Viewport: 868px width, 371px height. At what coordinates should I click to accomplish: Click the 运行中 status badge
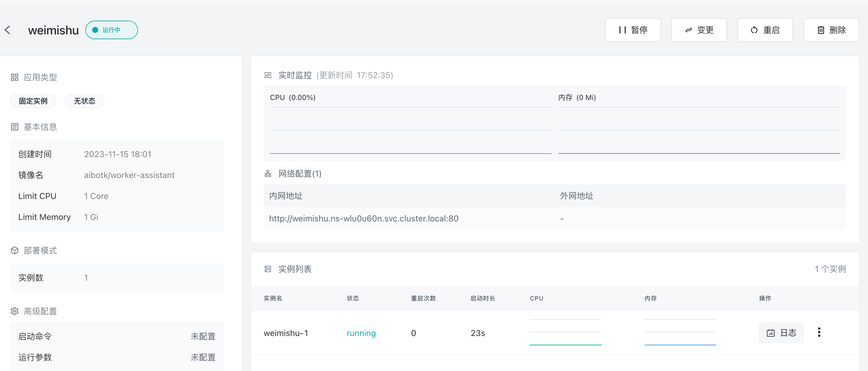tap(111, 30)
